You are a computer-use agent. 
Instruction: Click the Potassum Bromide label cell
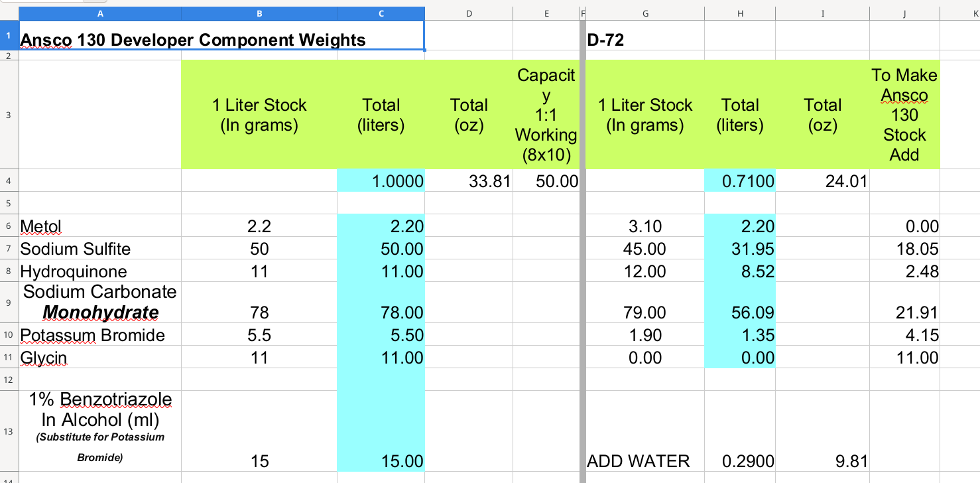coord(99,335)
